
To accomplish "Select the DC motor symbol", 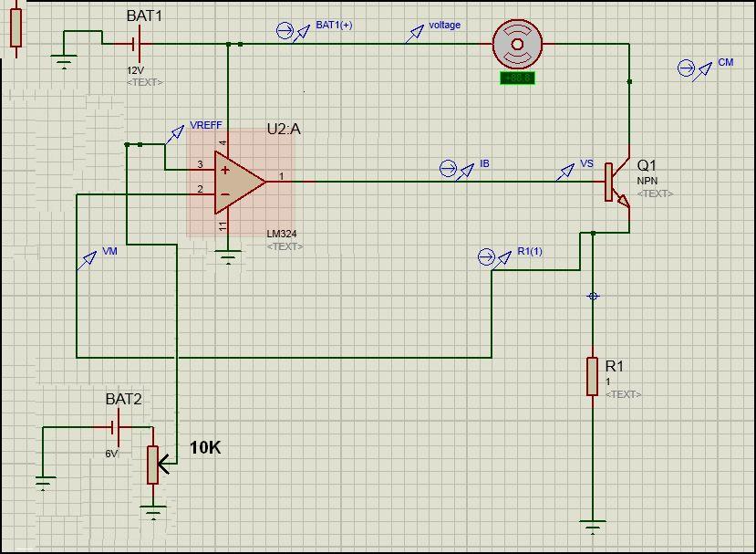I will [x=517, y=45].
